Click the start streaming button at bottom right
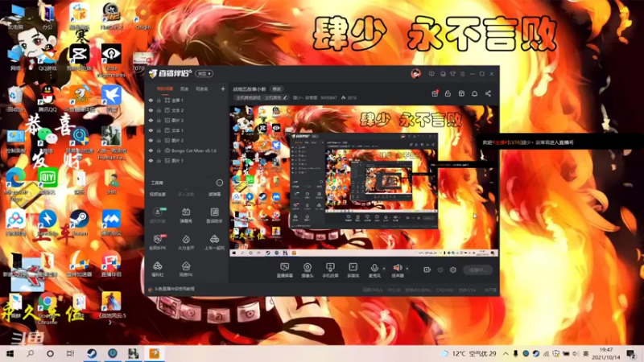The height and width of the screenshot is (362, 644). [x=478, y=269]
